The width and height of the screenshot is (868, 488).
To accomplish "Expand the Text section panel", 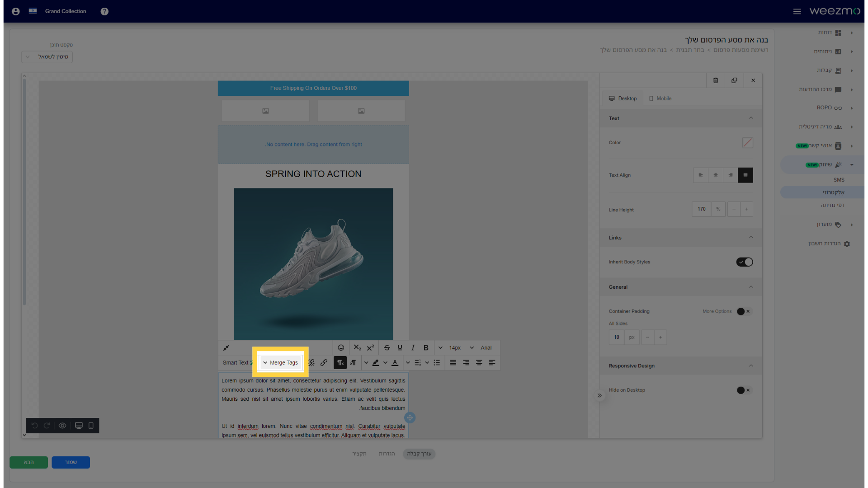I will pos(750,118).
